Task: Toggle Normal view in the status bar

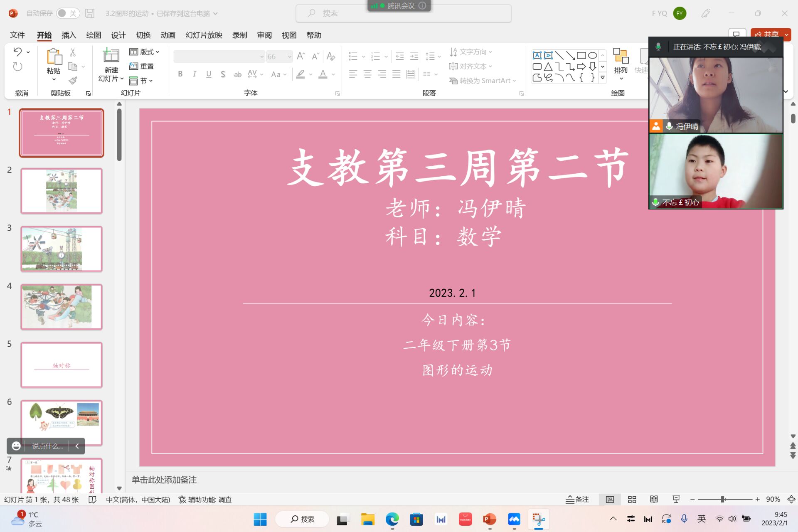Action: click(610, 500)
